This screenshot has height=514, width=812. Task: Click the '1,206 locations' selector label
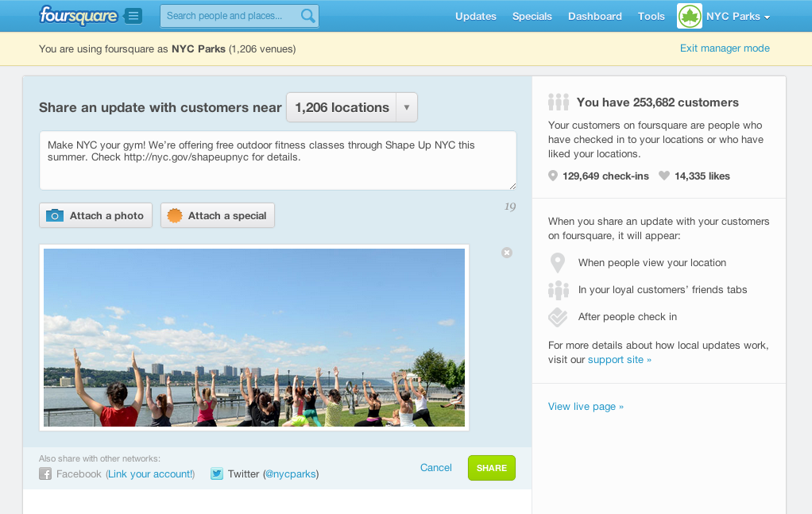tap(342, 107)
